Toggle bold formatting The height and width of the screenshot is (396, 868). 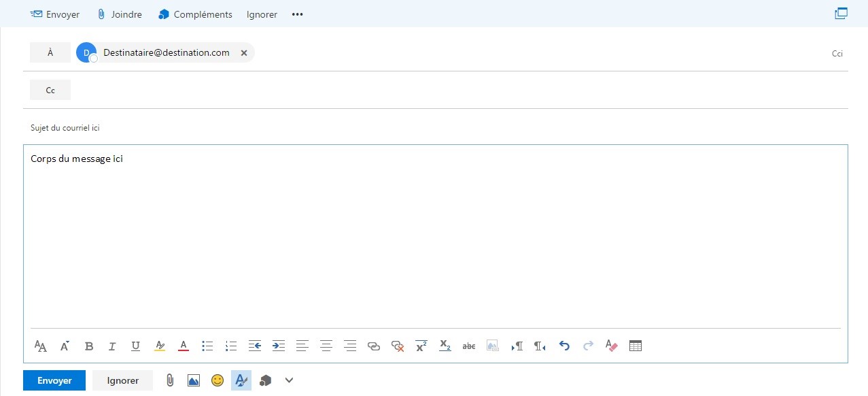[x=89, y=346]
